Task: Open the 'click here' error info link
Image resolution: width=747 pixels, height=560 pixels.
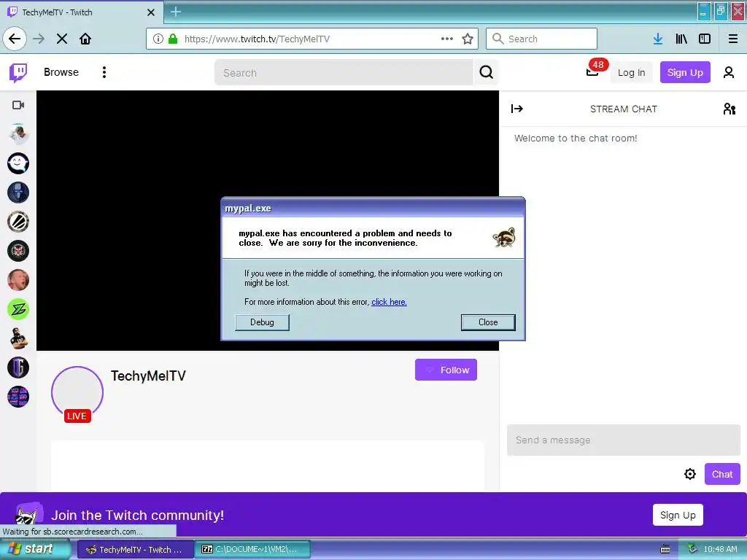Action: coord(389,302)
